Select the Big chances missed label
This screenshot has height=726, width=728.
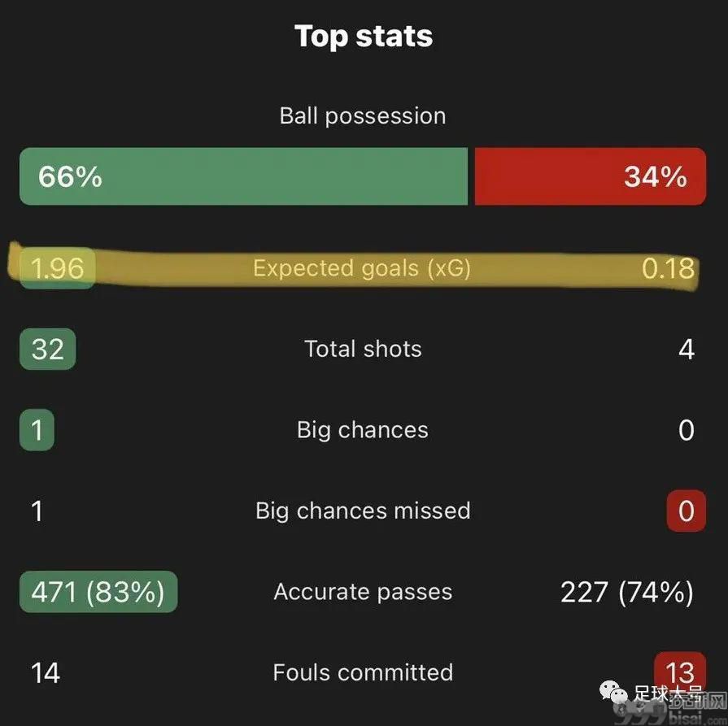363,511
